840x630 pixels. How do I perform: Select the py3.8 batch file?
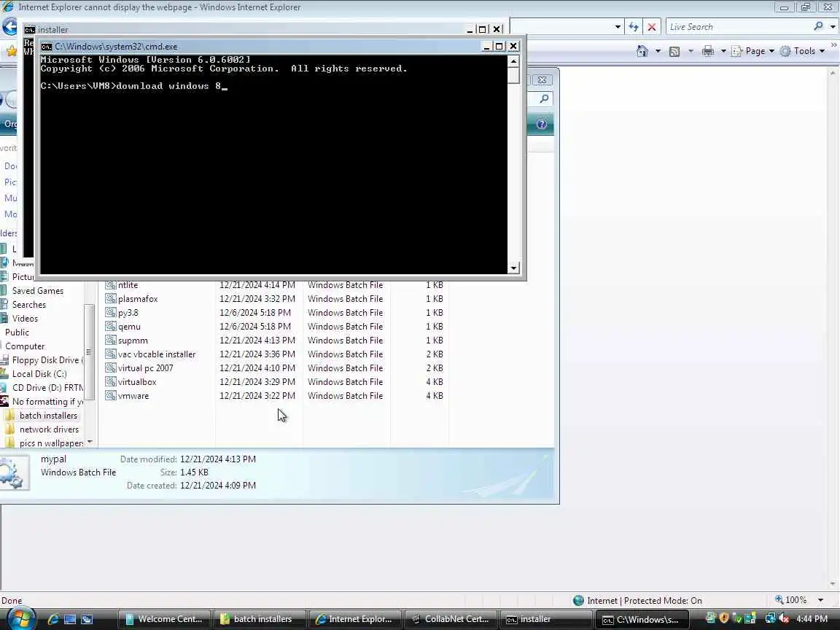pos(128,313)
